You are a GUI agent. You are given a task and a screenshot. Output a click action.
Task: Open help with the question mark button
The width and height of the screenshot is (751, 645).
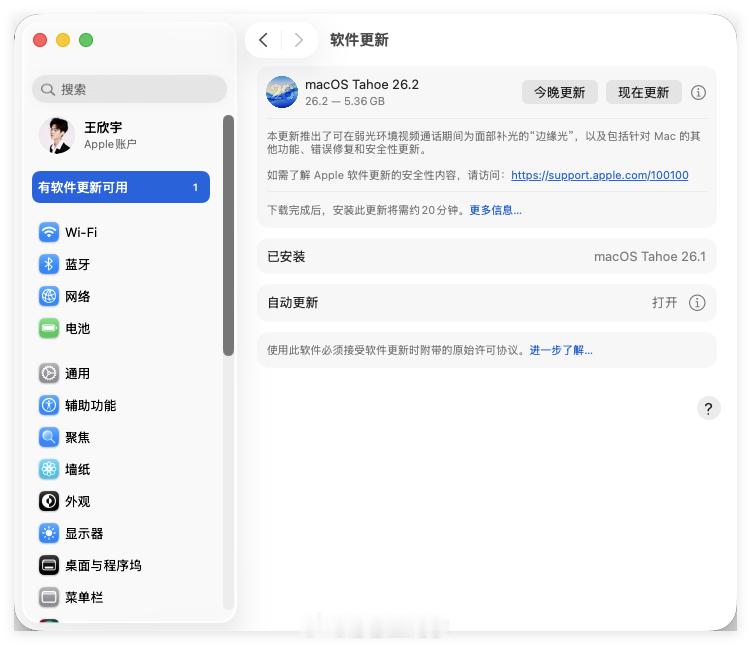708,408
